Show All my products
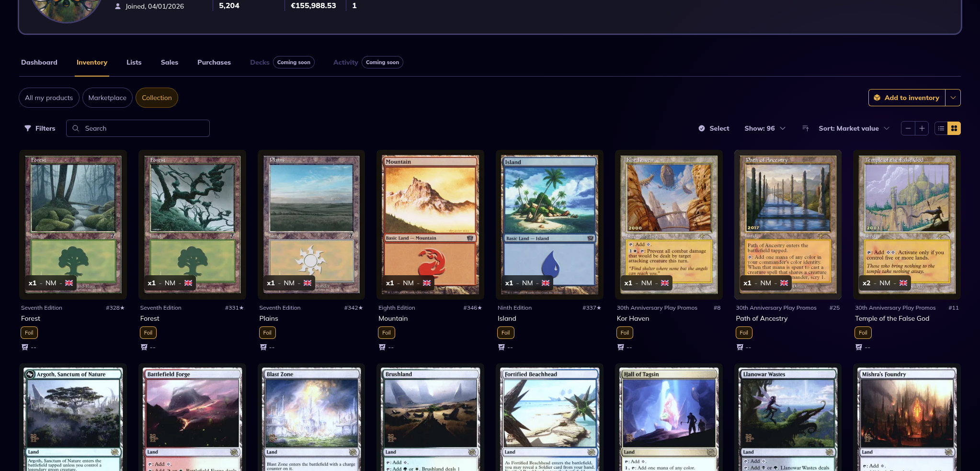980x471 pixels. [x=49, y=98]
